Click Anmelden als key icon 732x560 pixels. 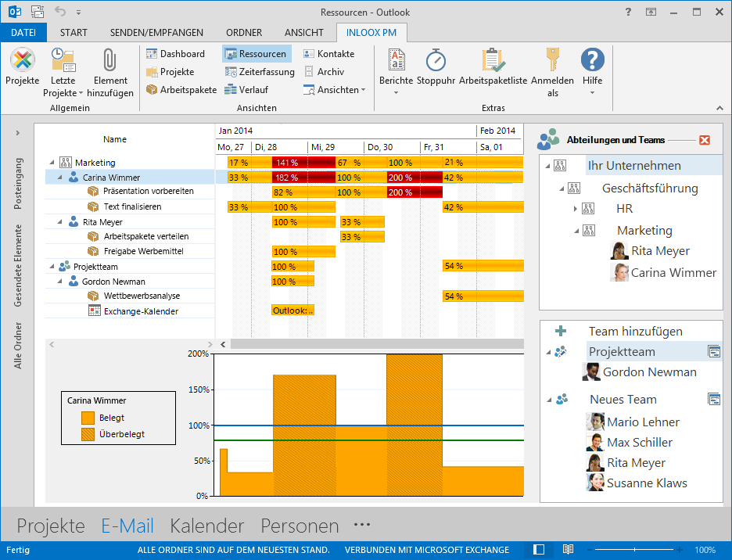point(552,59)
